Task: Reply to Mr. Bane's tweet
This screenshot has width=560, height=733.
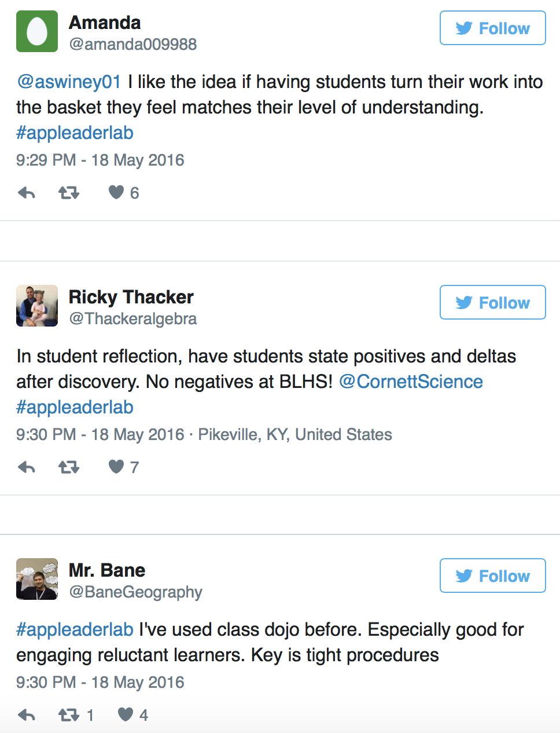Action: [27, 715]
